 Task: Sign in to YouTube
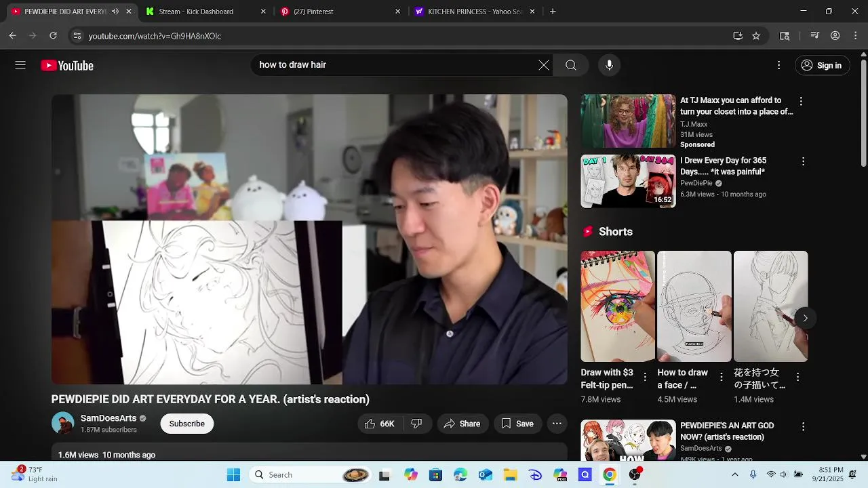[822, 65]
